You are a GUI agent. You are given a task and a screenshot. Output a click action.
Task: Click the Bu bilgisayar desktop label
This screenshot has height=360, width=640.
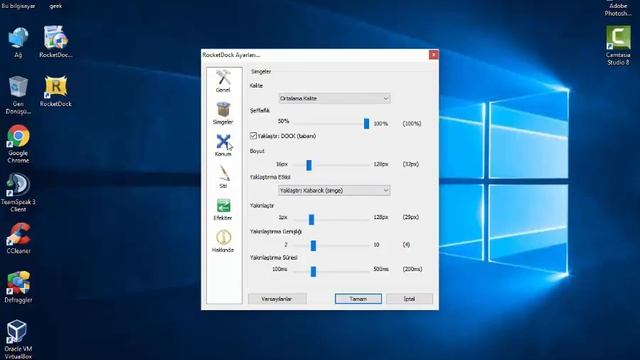[18, 6]
